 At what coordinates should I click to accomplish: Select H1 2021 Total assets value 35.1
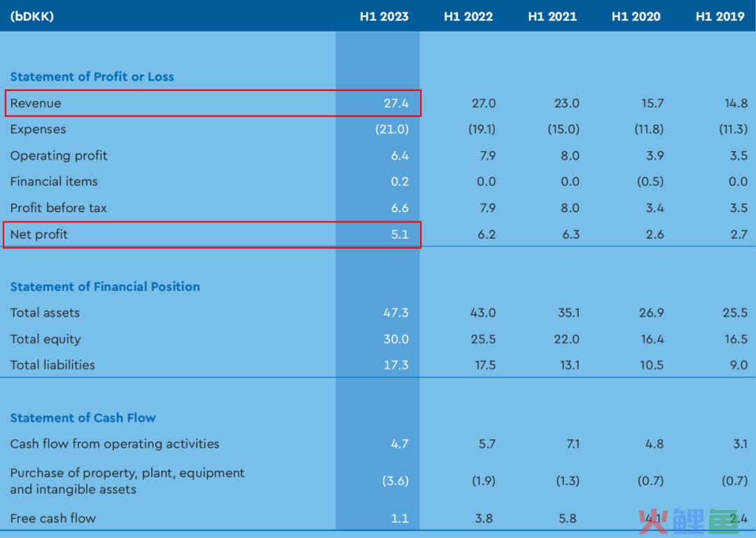569,313
